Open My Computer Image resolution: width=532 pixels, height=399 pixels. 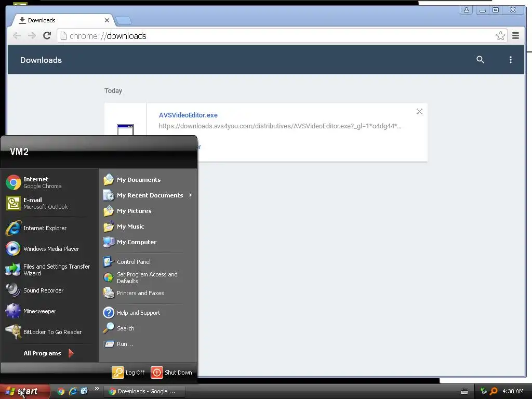(x=148, y=242)
